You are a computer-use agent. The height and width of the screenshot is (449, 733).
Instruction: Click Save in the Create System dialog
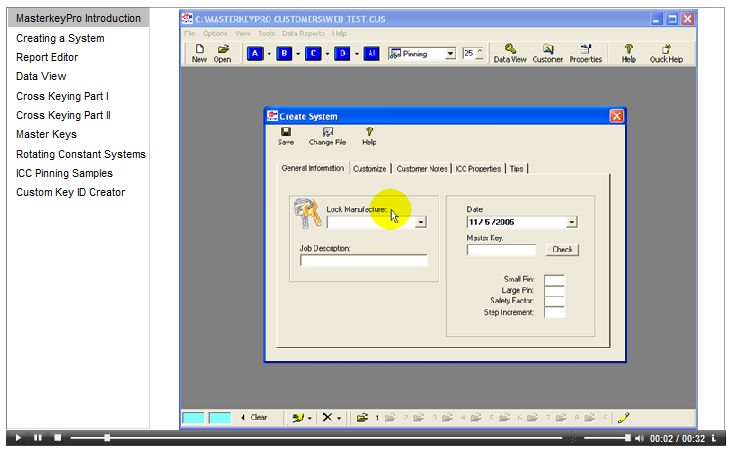click(286, 136)
